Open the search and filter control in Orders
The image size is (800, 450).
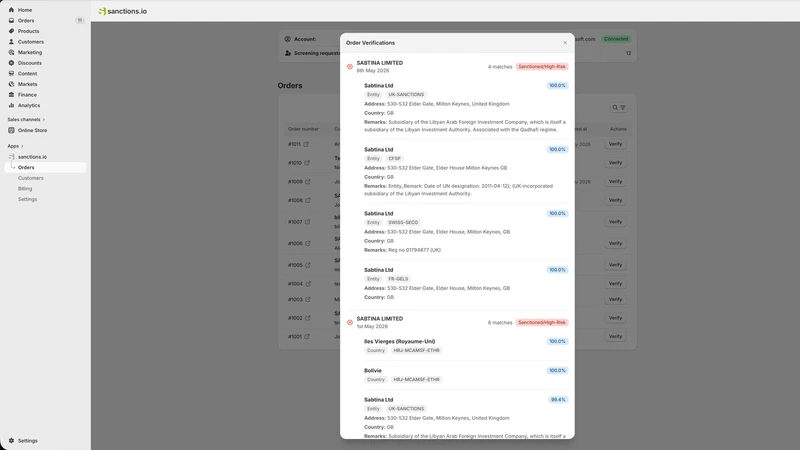pos(619,108)
